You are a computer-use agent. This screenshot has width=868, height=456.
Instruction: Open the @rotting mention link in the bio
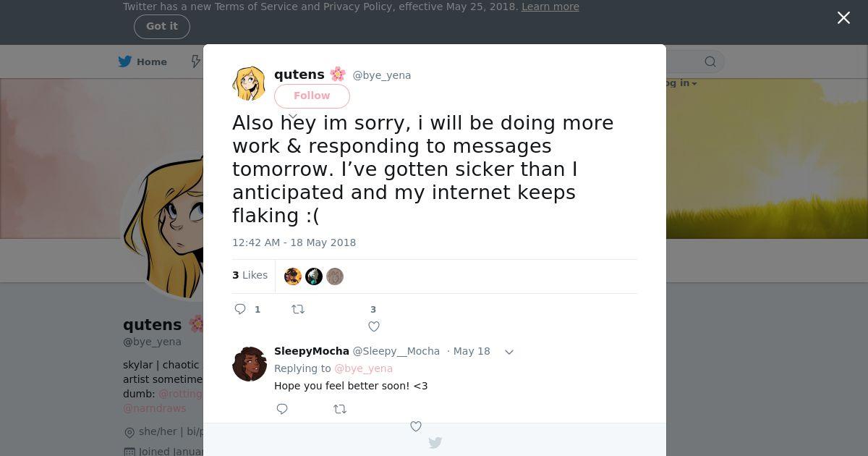coord(180,394)
